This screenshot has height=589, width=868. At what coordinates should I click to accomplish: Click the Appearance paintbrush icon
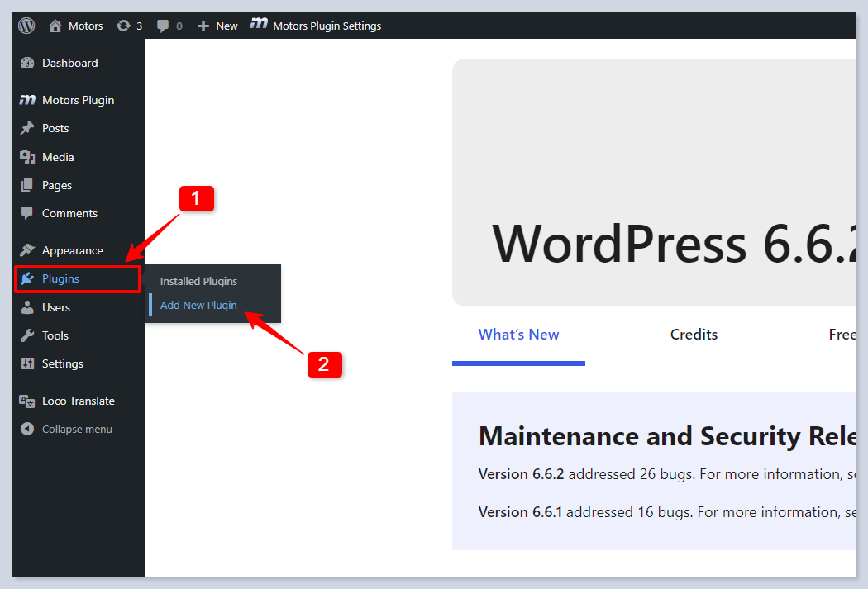click(27, 250)
